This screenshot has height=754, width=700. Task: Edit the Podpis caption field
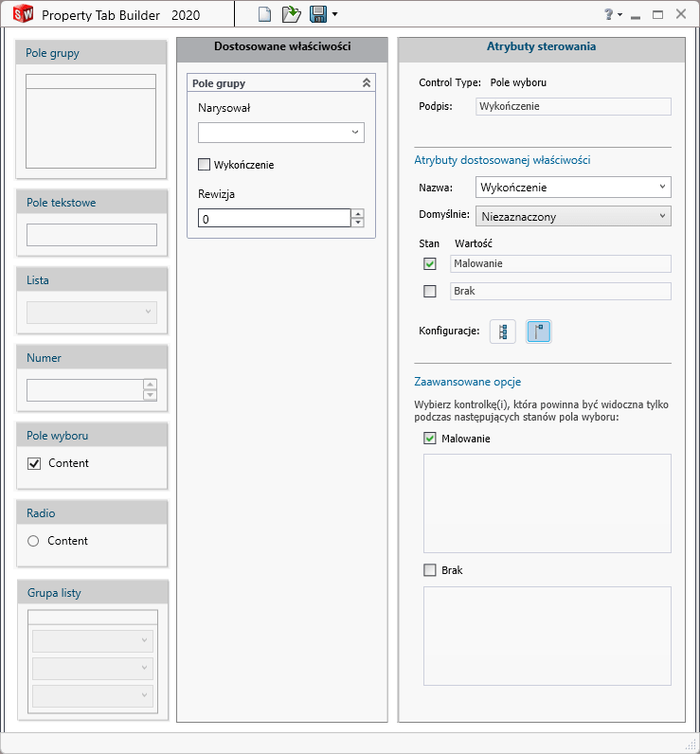pyautogui.click(x=574, y=106)
